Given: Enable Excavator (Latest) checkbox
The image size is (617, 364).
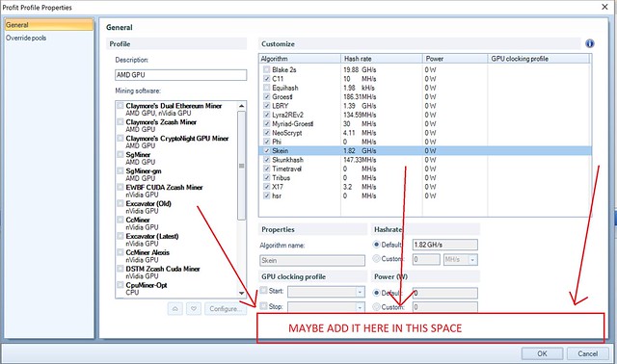Looking at the screenshot, I should (x=121, y=236).
